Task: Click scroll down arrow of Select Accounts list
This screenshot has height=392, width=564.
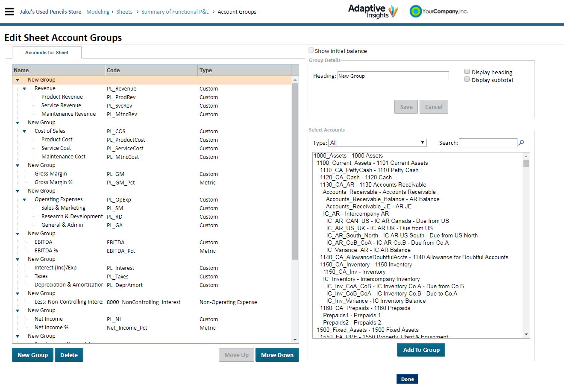Action: tap(526, 335)
